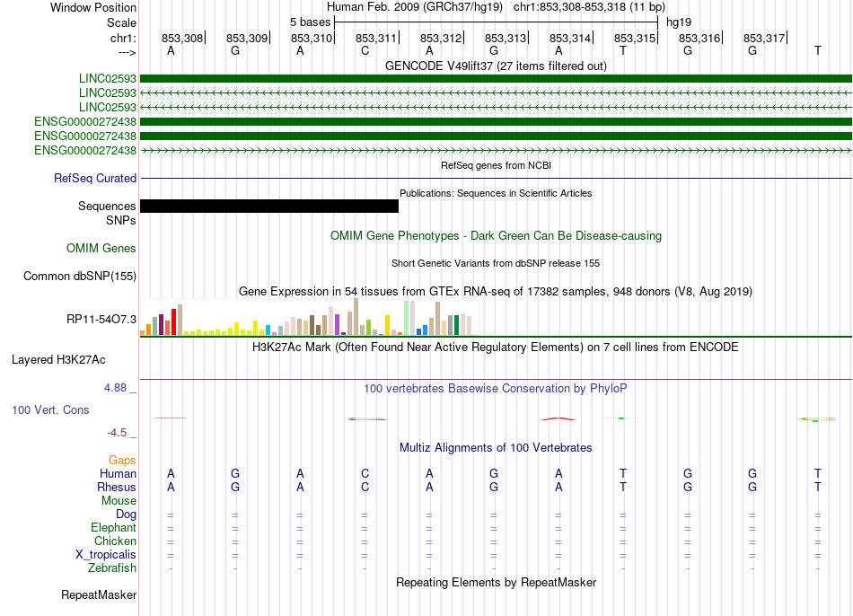This screenshot has width=853, height=616.
Task: Click the 'hg19' label beside the scale bar
Action: 679,22
